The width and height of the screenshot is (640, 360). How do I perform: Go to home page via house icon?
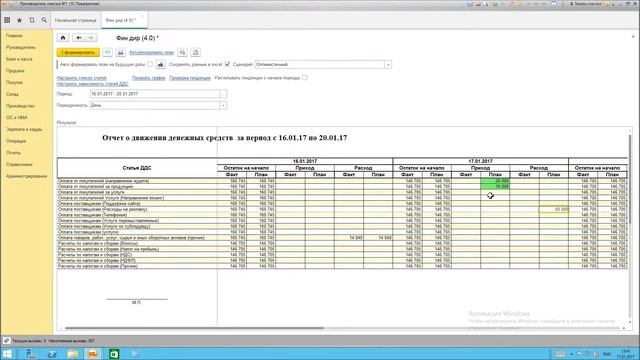point(63,38)
